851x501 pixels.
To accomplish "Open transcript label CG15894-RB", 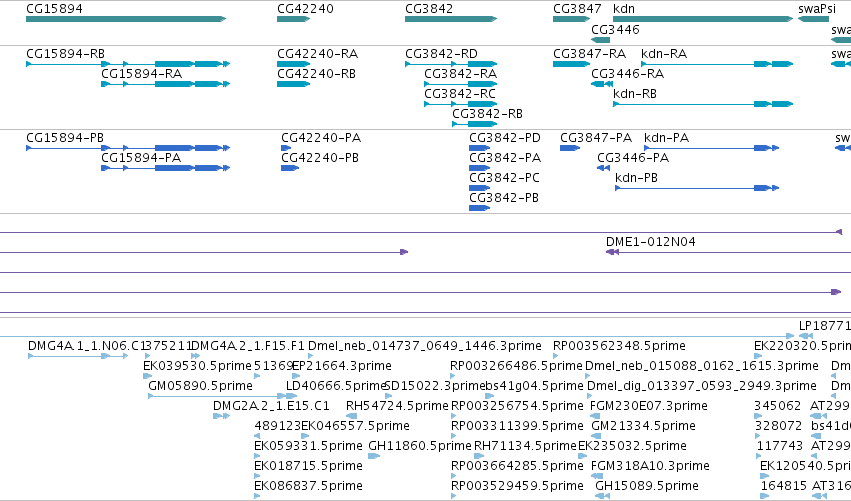I will (x=65, y=54).
